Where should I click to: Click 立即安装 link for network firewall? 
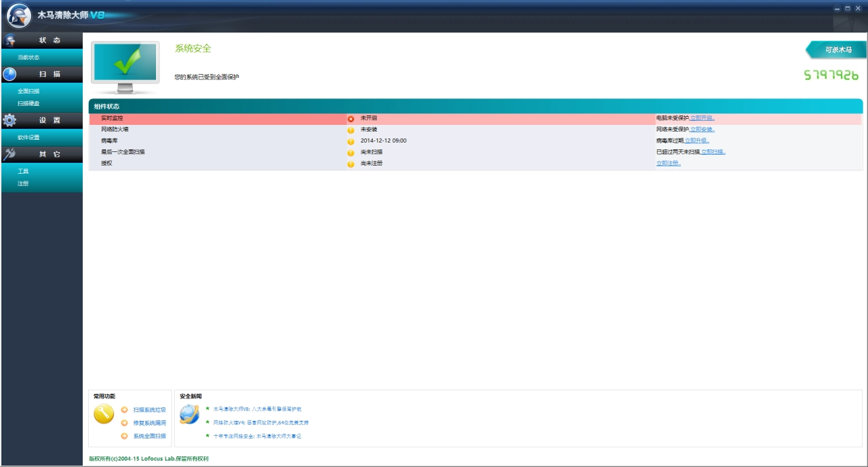703,129
